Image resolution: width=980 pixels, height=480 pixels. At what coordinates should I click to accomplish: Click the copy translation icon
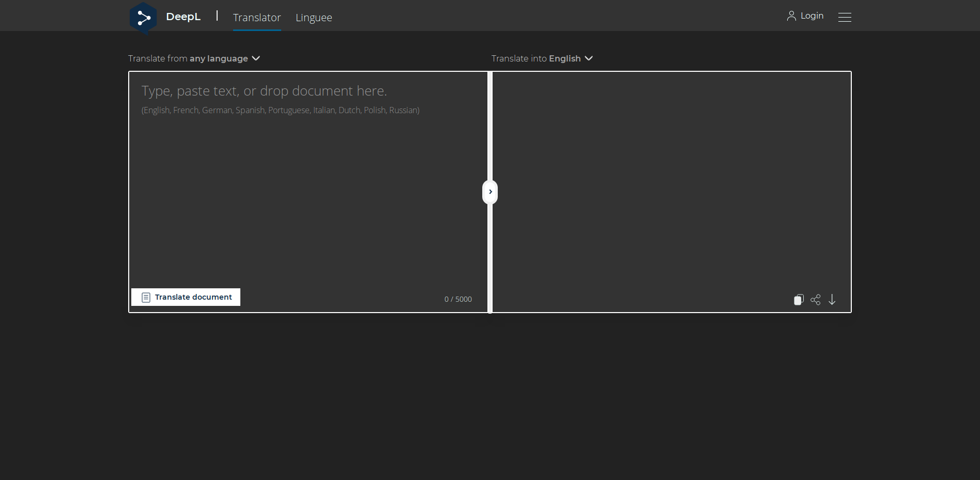point(798,300)
